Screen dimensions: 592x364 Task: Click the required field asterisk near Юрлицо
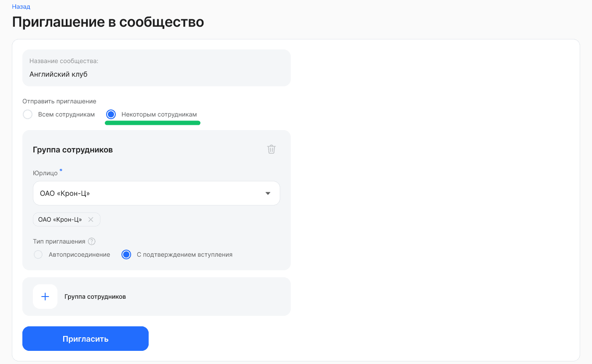pyautogui.click(x=61, y=171)
